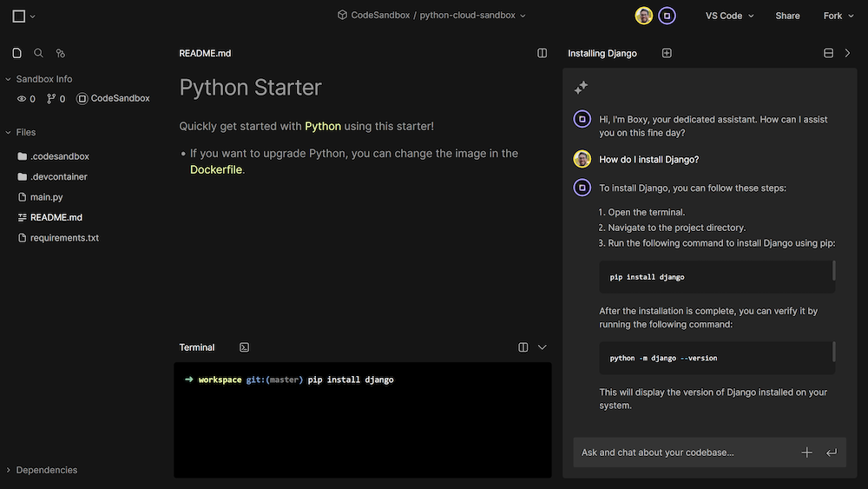Select the README.md editor tab
Screen dimensions: 868x489
(x=205, y=53)
